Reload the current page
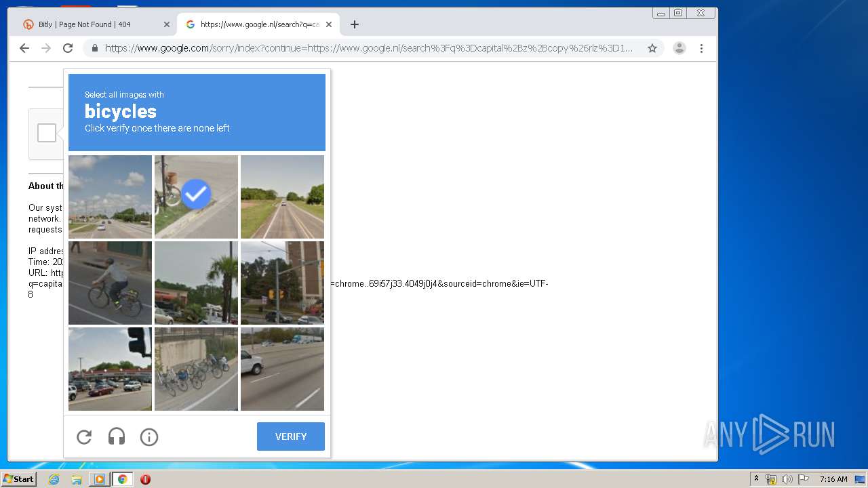Viewport: 868px width, 488px height. tap(68, 48)
